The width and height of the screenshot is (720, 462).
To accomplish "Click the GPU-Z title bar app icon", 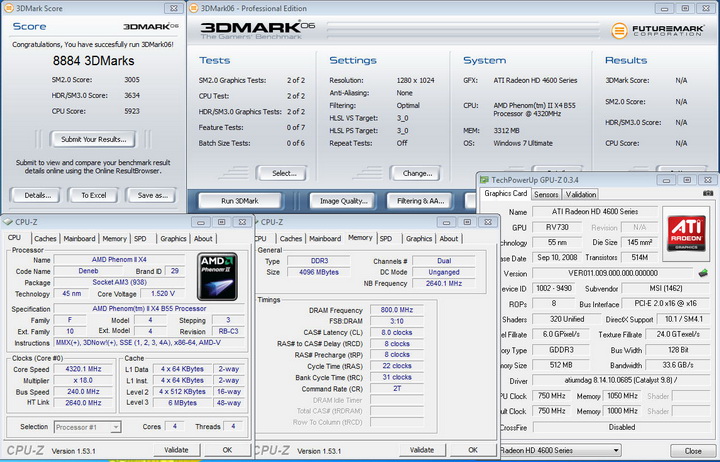I will tap(485, 179).
